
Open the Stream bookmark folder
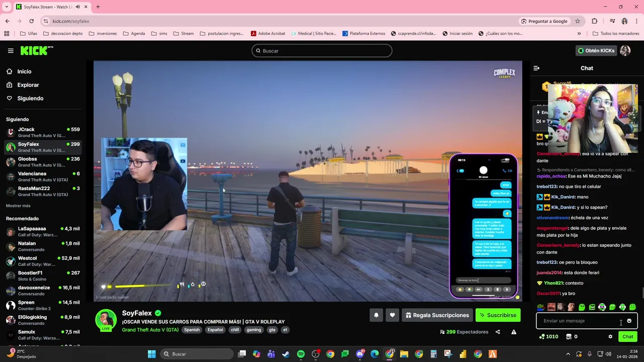click(184, 34)
